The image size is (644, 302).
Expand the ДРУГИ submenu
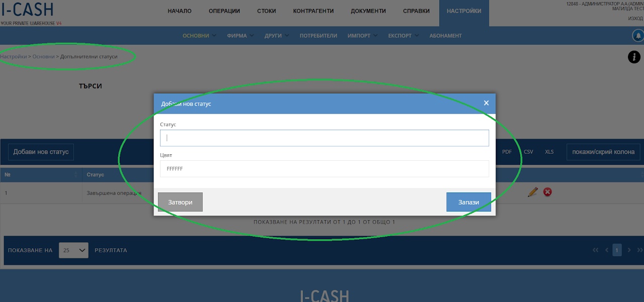pyautogui.click(x=277, y=36)
